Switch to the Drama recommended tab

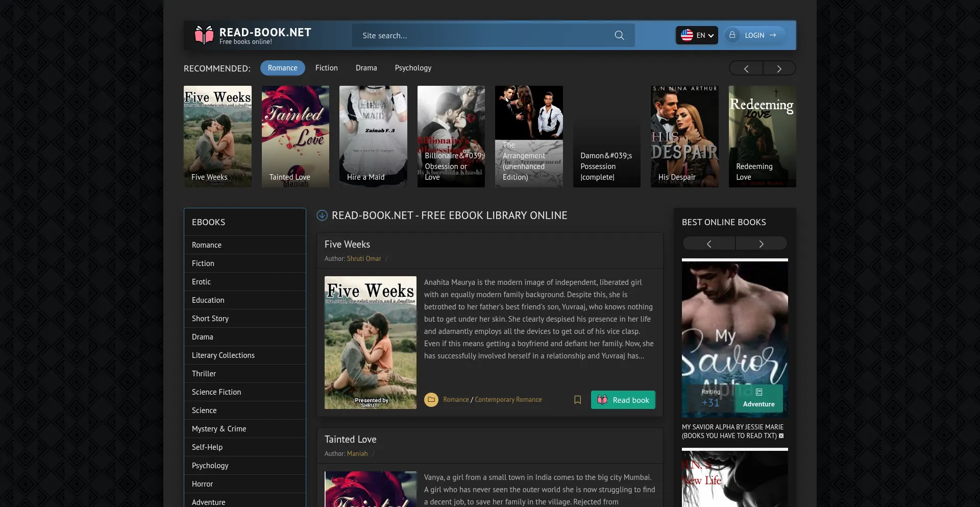point(366,68)
